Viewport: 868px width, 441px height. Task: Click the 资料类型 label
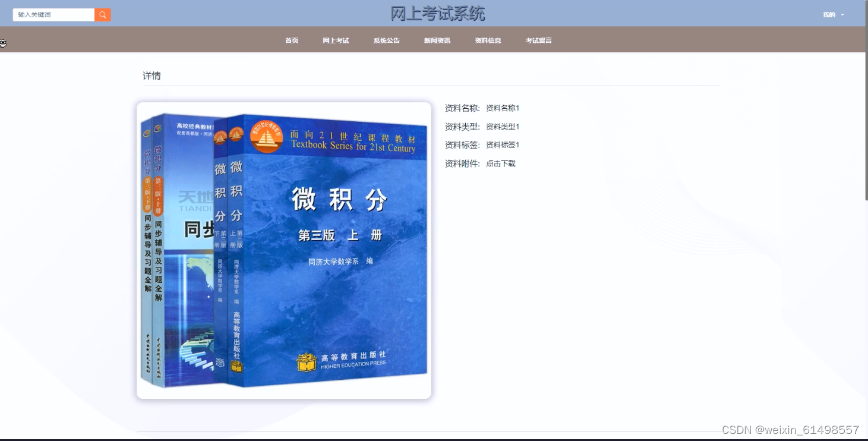tap(462, 127)
